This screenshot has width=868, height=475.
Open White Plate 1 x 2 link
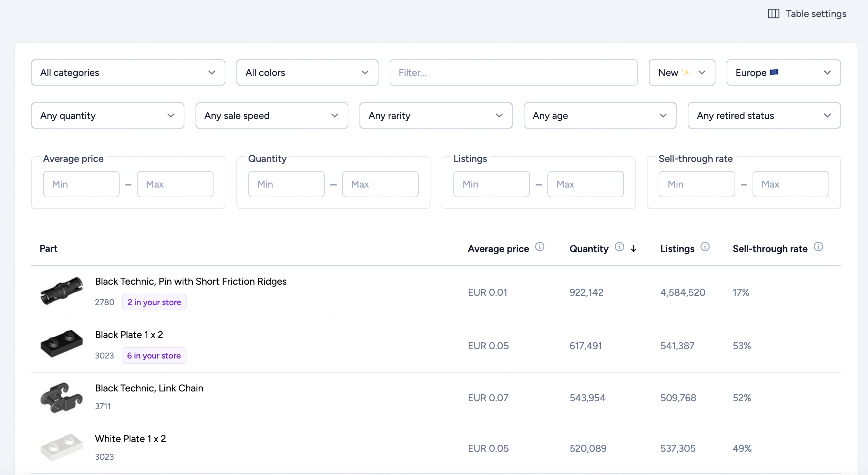click(130, 439)
